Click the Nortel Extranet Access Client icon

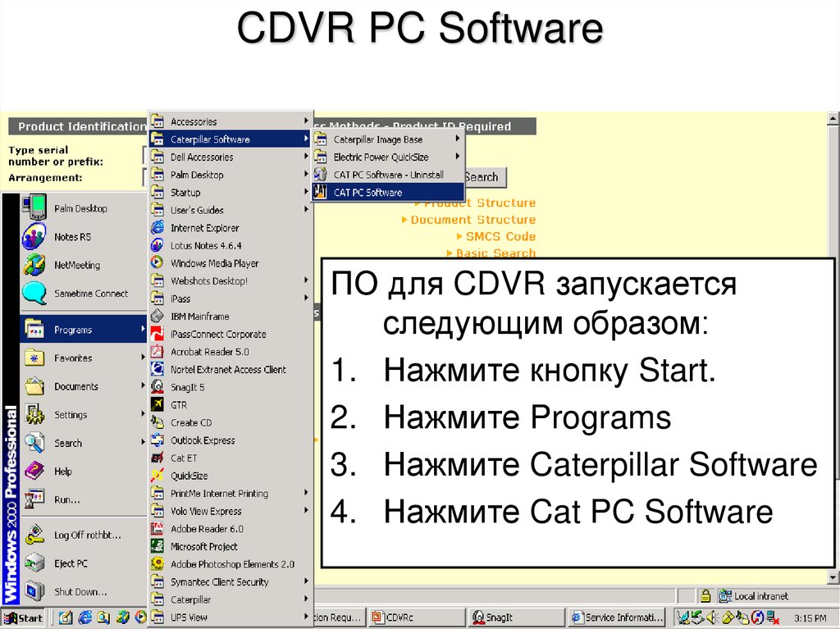point(157,369)
